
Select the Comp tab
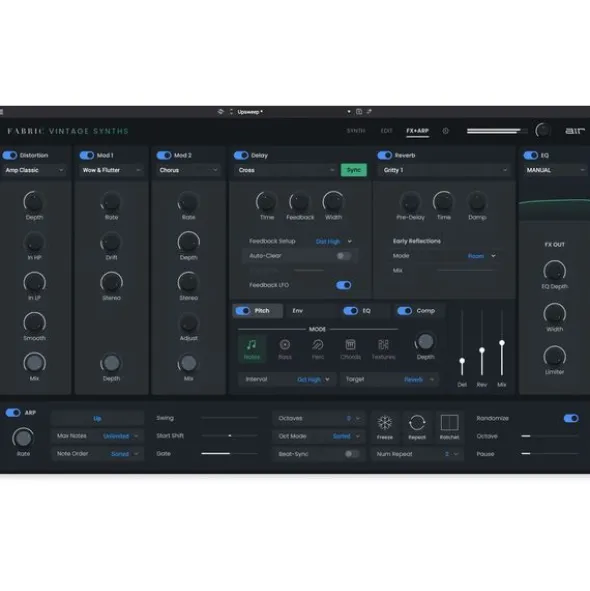click(420, 311)
